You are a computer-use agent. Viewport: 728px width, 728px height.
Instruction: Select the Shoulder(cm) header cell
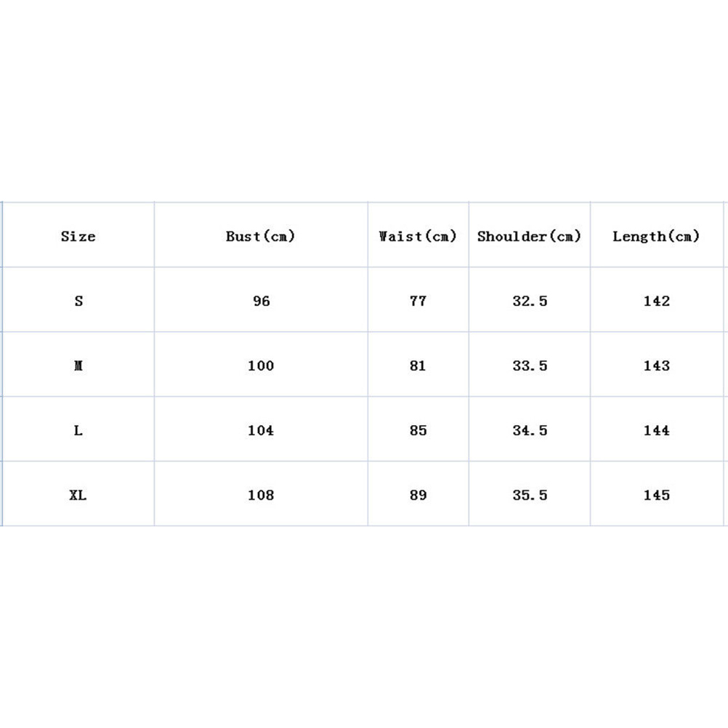point(530,236)
